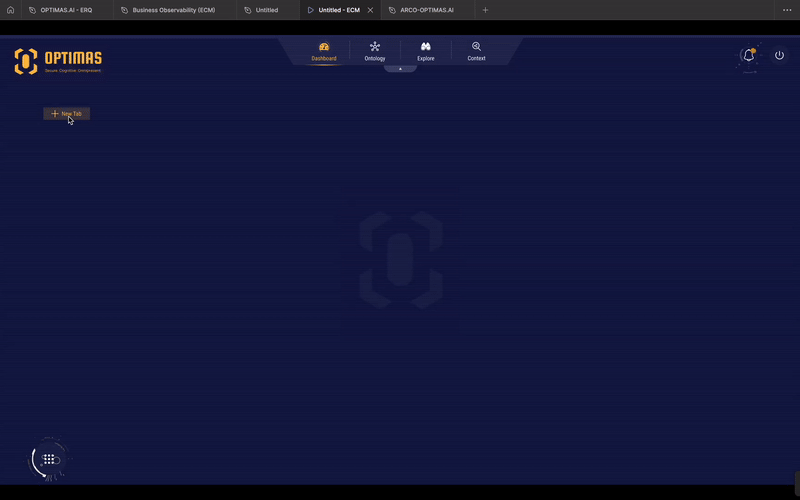Add a new browser tab with the plus icon
Image resolution: width=800 pixels, height=500 pixels.
tap(485, 10)
